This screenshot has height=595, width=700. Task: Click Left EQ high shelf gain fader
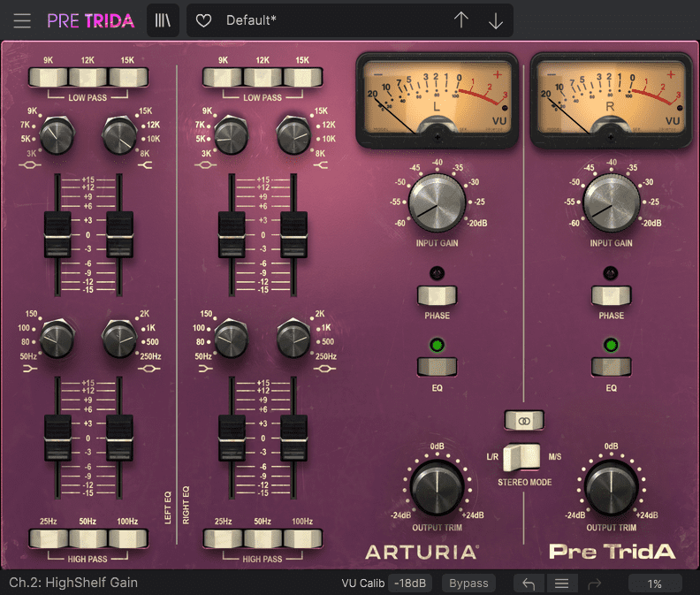119,235
